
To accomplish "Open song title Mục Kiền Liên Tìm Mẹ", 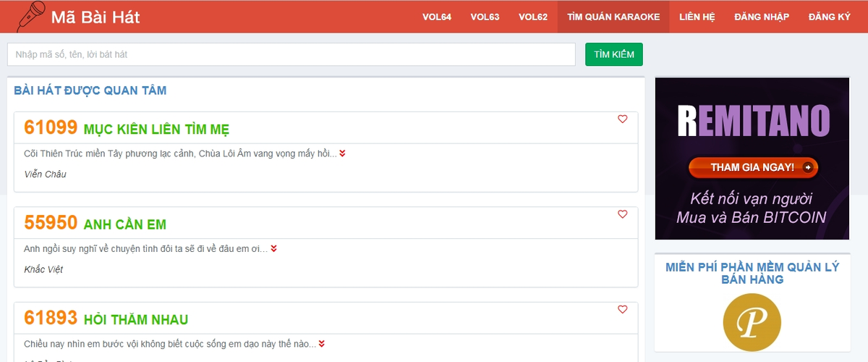I will click(156, 129).
